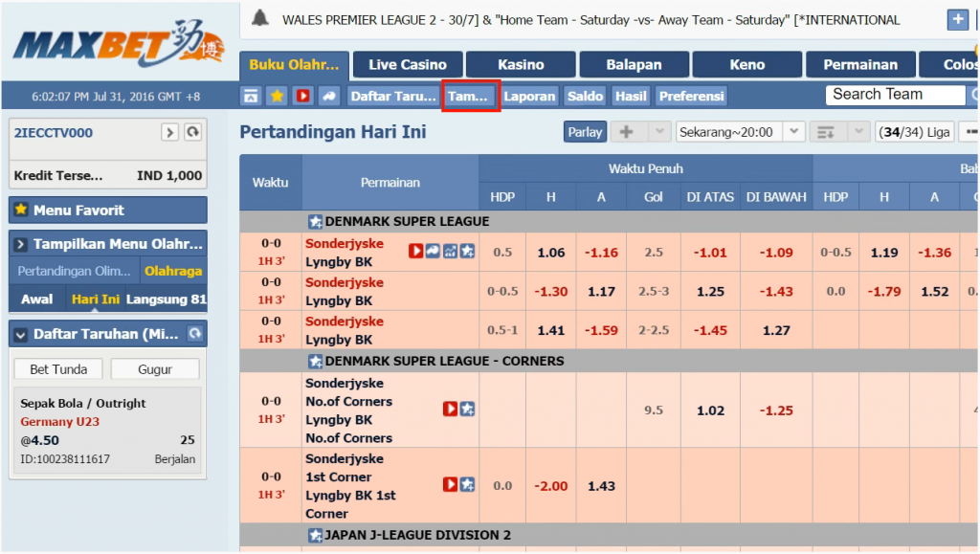Image resolution: width=980 pixels, height=554 pixels.
Task: Play live stream for No.of Corners match
Action: (450, 410)
